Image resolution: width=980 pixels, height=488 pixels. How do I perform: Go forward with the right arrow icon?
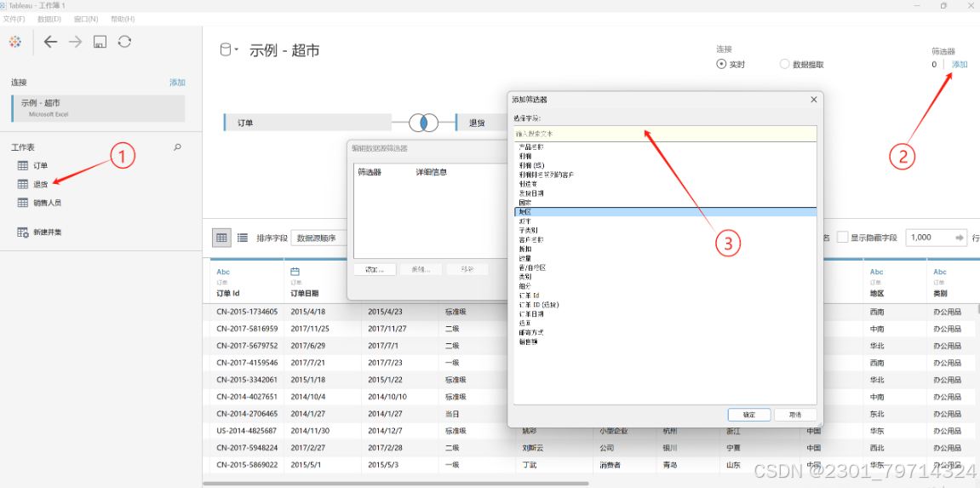tap(76, 42)
